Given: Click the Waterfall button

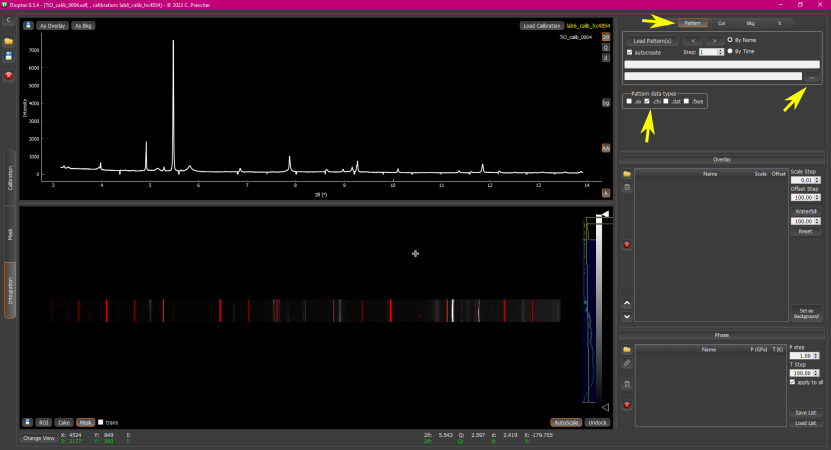Looking at the screenshot, I should click(x=806, y=211).
